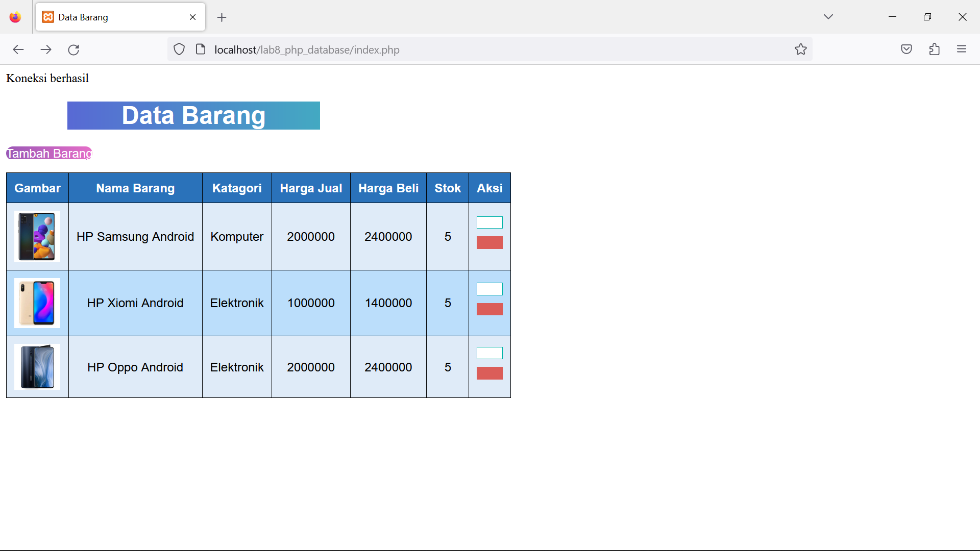The image size is (980, 551).
Task: Open the Firefox application menu
Action: [963, 49]
